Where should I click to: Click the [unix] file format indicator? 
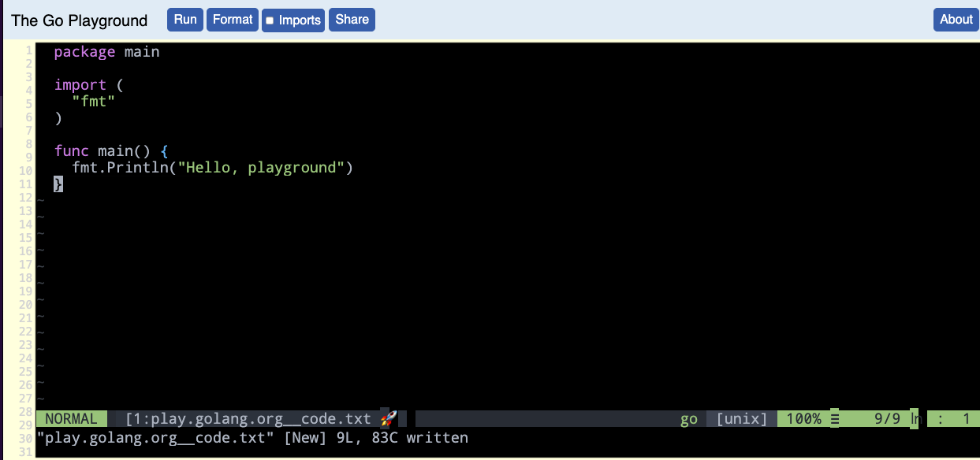pos(740,418)
